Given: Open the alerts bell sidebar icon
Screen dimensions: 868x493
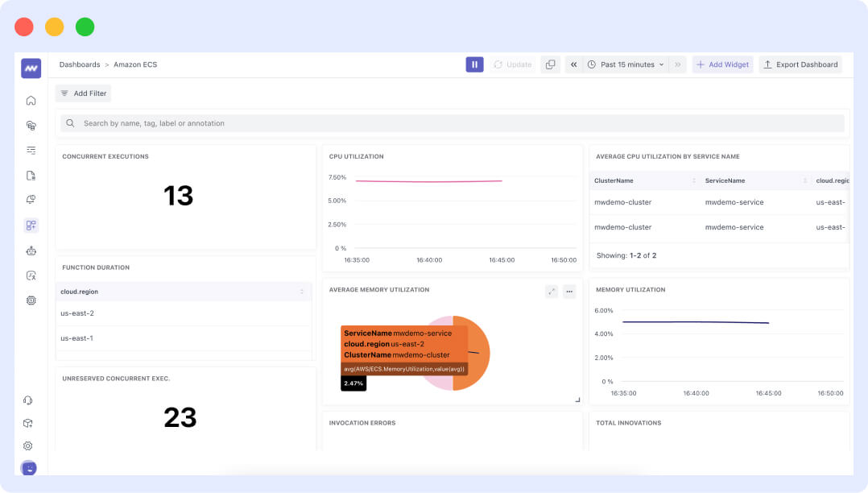Looking at the screenshot, I should (31, 200).
